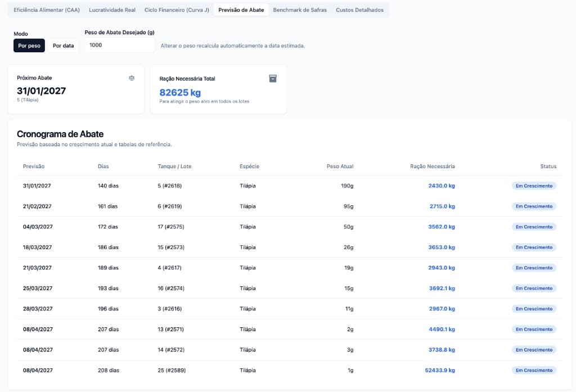The height and width of the screenshot is (392, 576).
Task: Go to the Benchmark de Safras tab
Action: (300, 10)
